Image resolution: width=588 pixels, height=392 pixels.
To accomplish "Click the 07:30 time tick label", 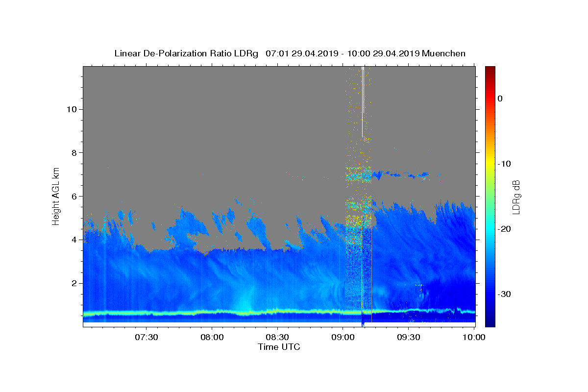I will click(147, 337).
